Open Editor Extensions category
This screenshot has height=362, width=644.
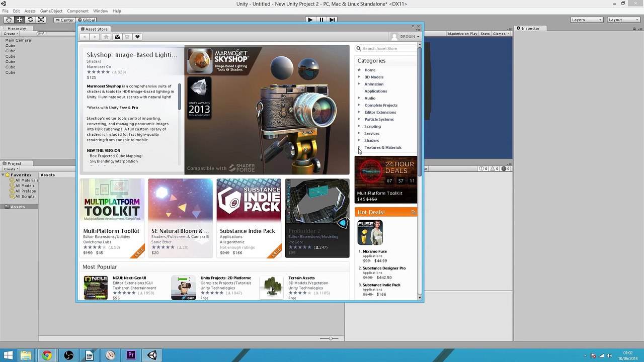tap(380, 112)
